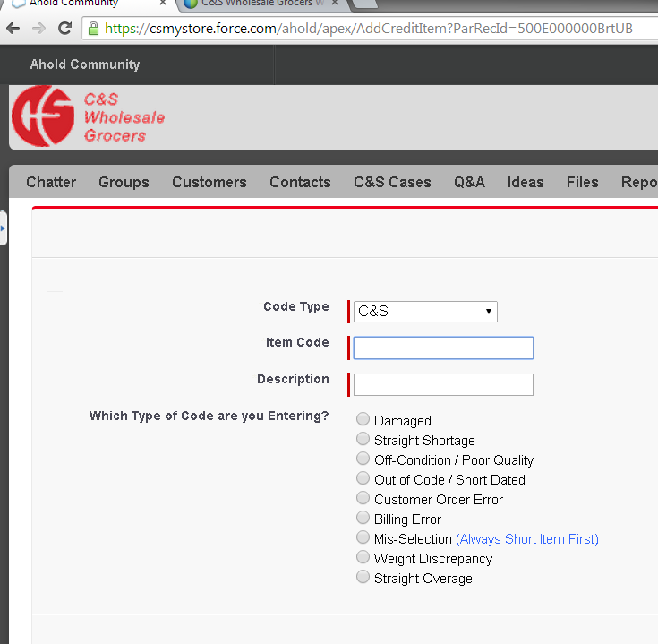Go to the Q&A tab

pos(469,182)
